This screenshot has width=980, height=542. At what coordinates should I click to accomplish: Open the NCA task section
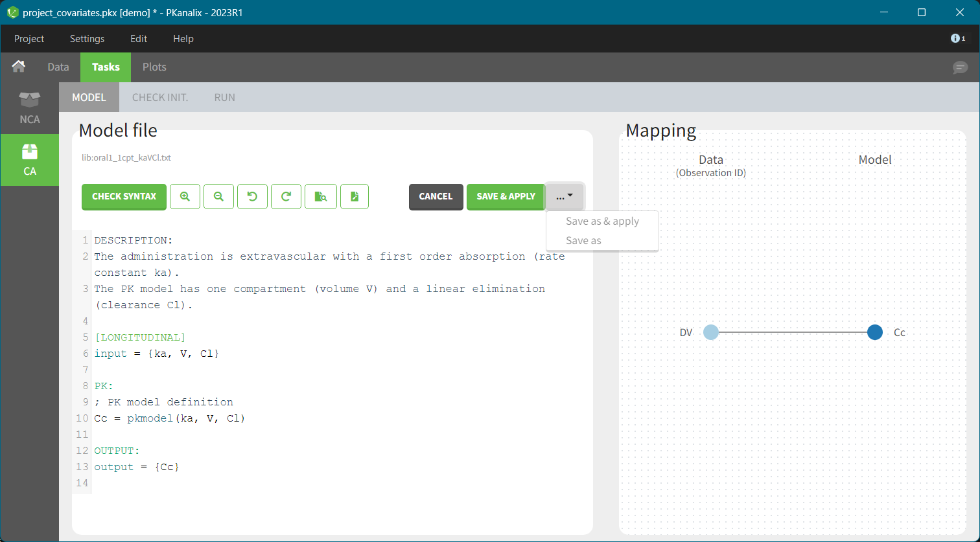(30, 108)
